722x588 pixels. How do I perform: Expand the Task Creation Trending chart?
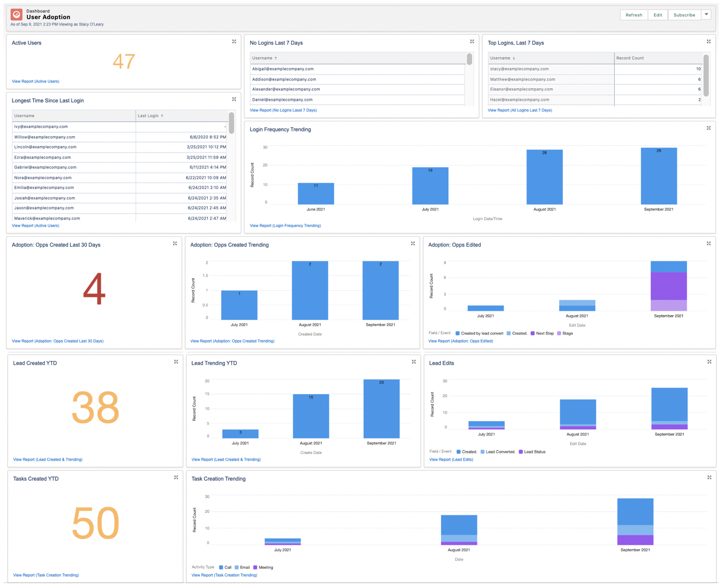pyautogui.click(x=708, y=477)
